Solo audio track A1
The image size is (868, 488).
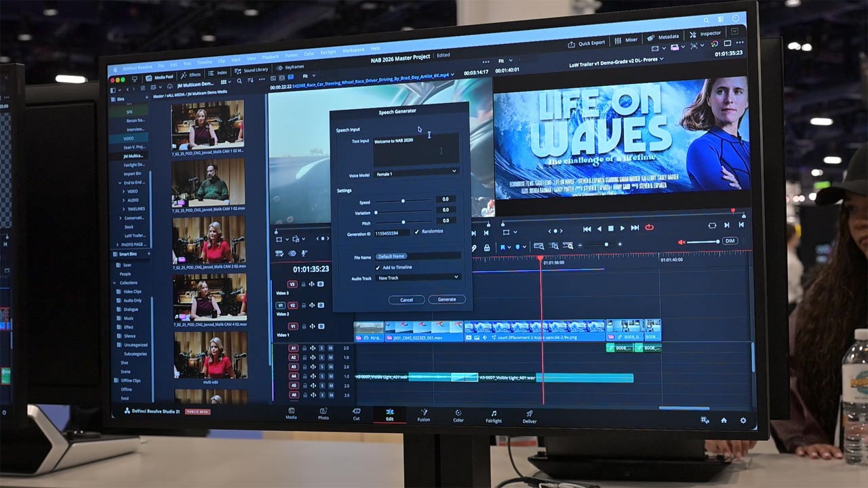[321, 348]
